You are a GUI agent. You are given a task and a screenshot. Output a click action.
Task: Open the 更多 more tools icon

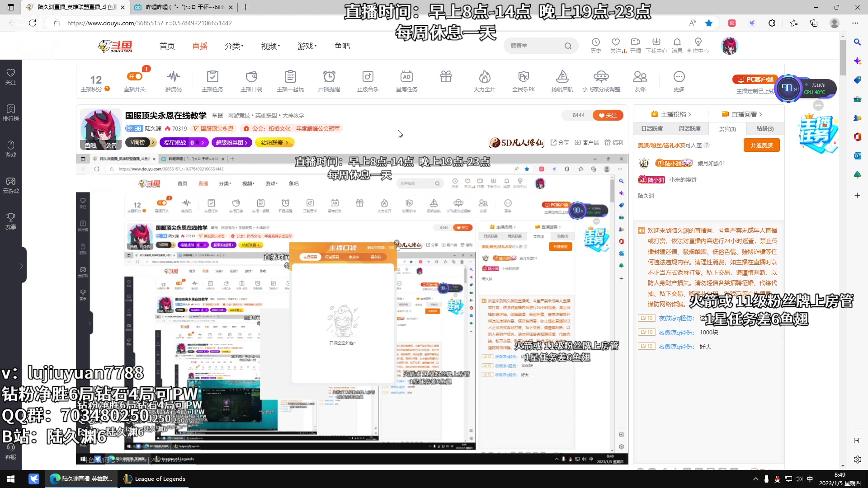pos(679,81)
